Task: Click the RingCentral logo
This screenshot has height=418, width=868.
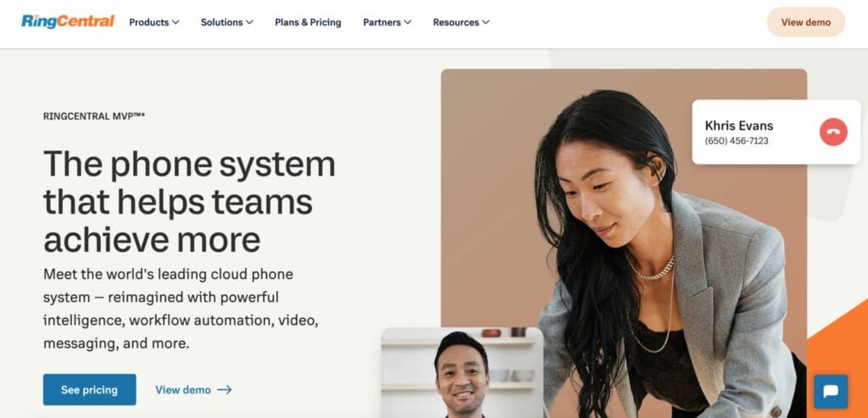Action: 68,22
